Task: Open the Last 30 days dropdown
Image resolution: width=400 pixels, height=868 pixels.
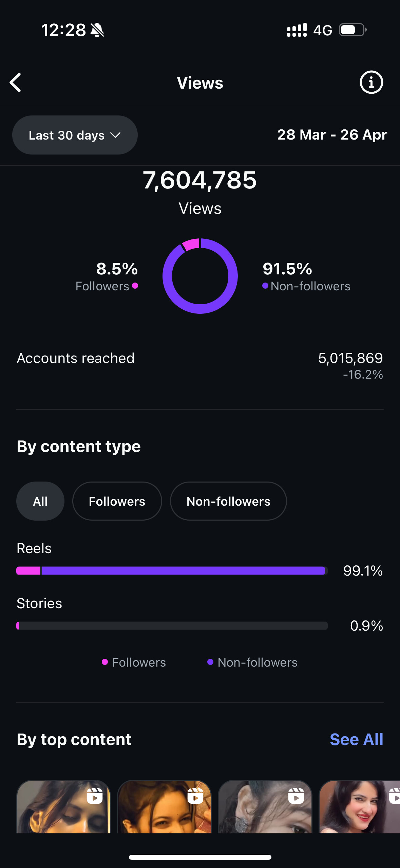Action: (x=75, y=135)
